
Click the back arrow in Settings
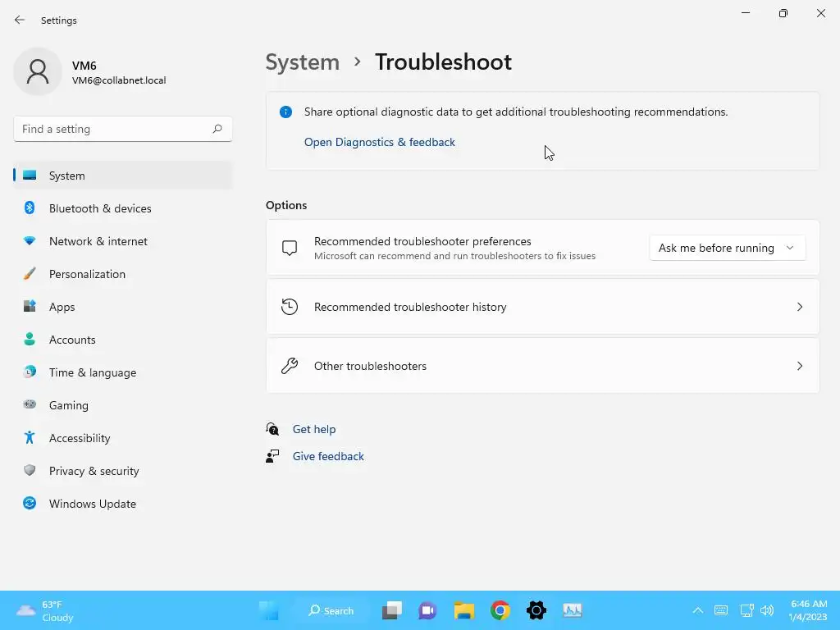(20, 20)
